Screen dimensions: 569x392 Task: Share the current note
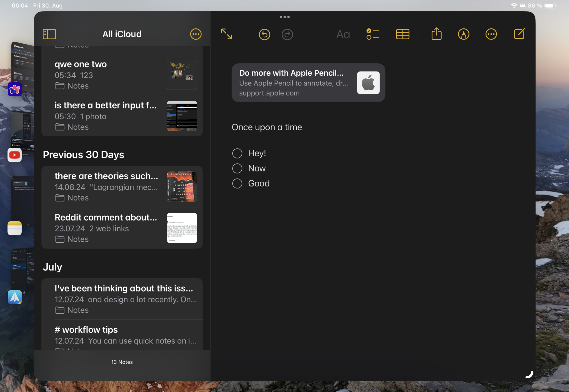tap(436, 34)
